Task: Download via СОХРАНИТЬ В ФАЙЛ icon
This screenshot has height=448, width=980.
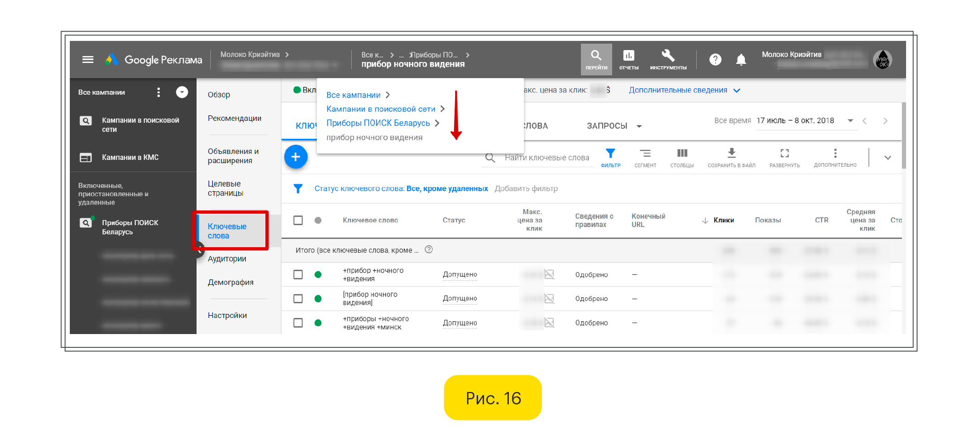Action: pos(731,157)
